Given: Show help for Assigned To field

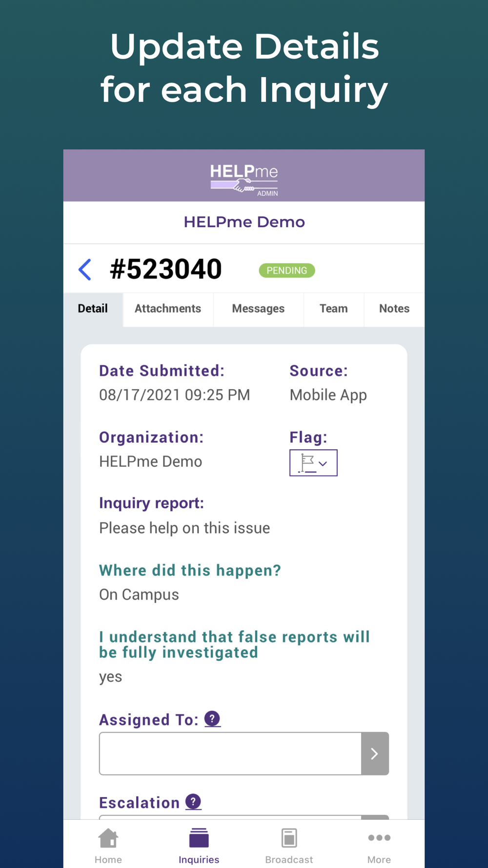Looking at the screenshot, I should click(x=212, y=719).
